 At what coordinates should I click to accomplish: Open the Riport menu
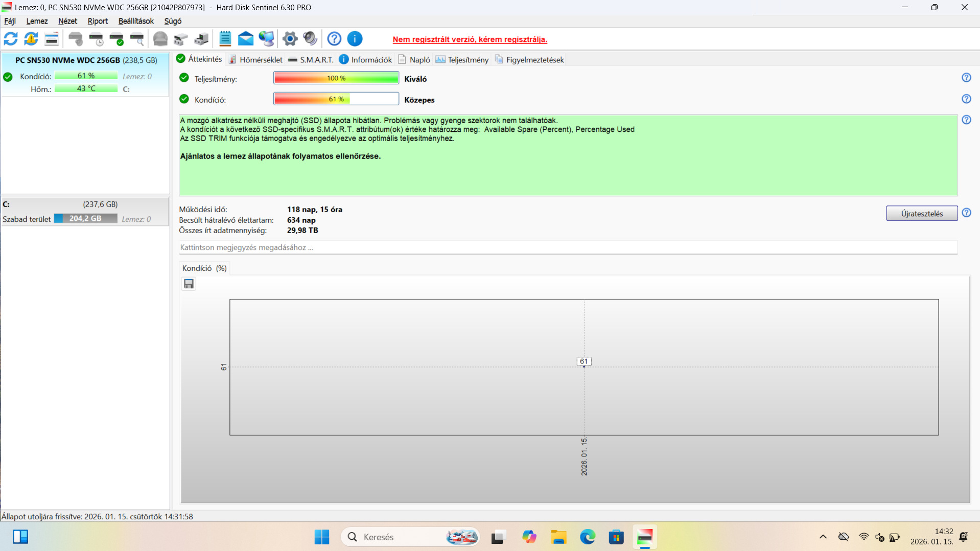coord(98,21)
